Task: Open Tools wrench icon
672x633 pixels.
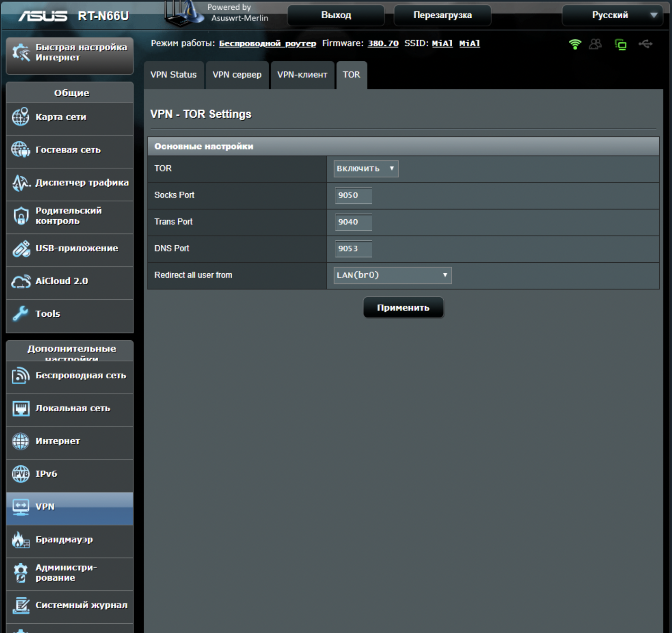Action: 20,314
